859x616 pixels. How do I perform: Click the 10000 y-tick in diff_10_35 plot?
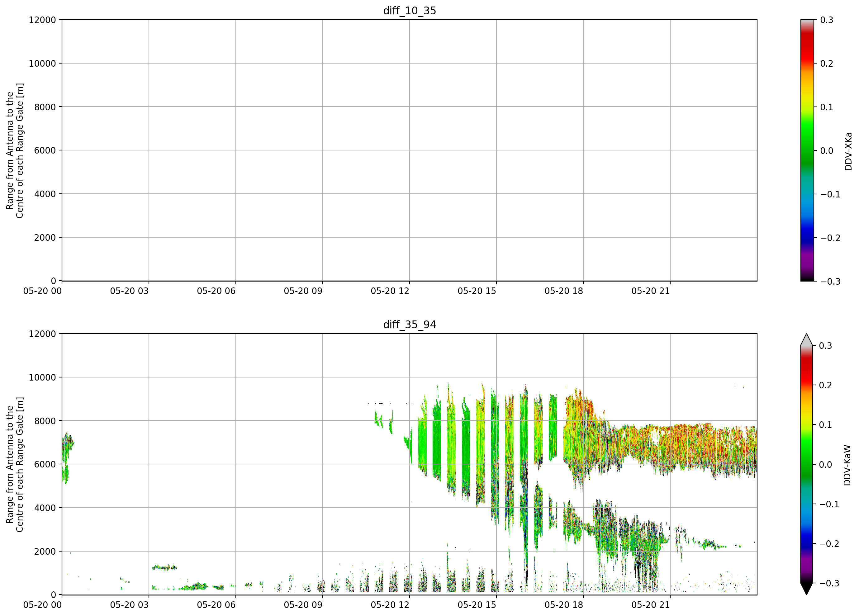[42, 64]
